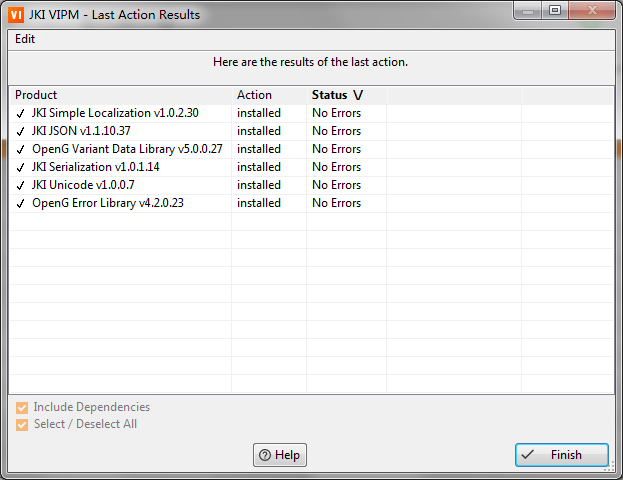This screenshot has width=623, height=480.
Task: Select JKI Simple Localization v1.0.2.30 row
Action: click(312, 113)
